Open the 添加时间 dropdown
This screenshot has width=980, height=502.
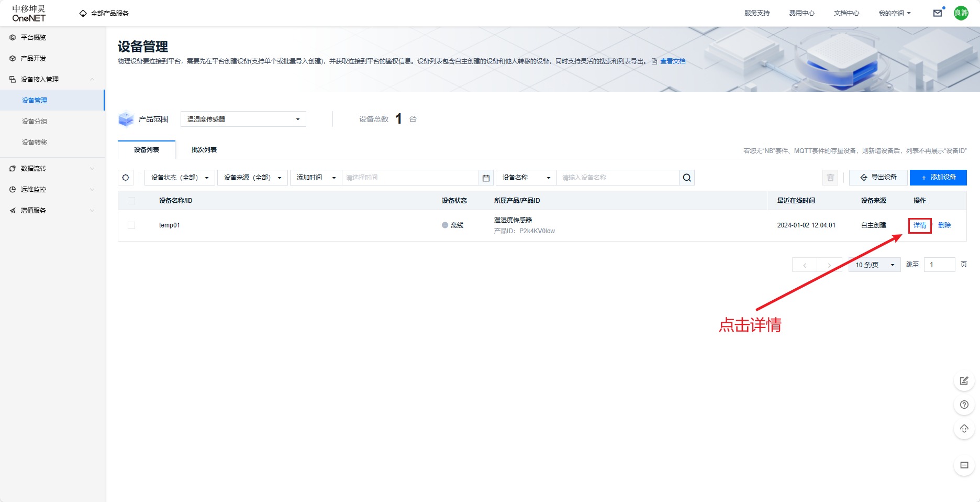316,178
